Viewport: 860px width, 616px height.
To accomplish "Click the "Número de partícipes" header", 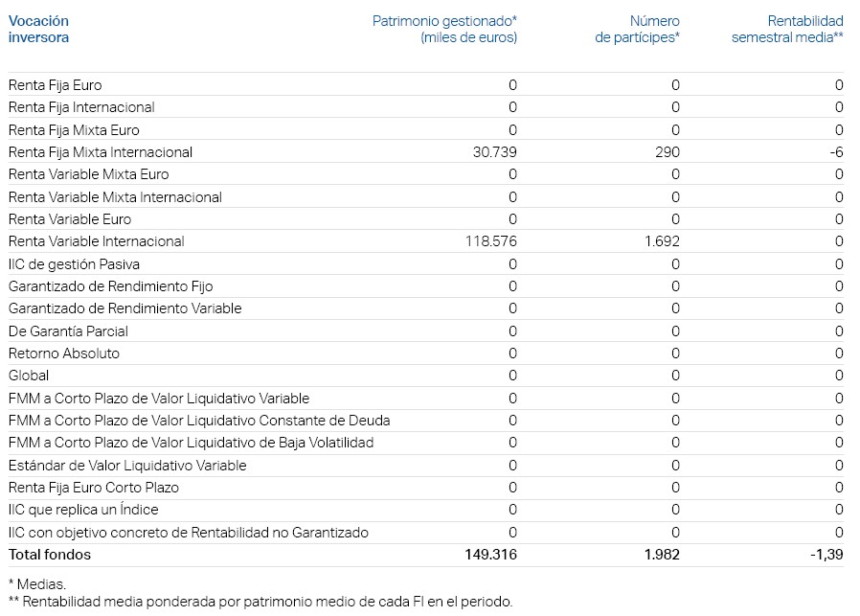I will click(x=637, y=29).
